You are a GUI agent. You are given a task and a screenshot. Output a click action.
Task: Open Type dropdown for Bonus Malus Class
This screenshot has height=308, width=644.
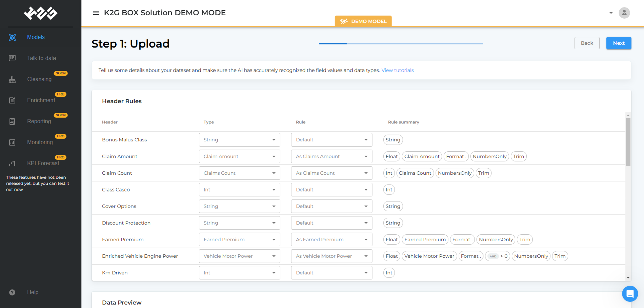(x=239, y=140)
